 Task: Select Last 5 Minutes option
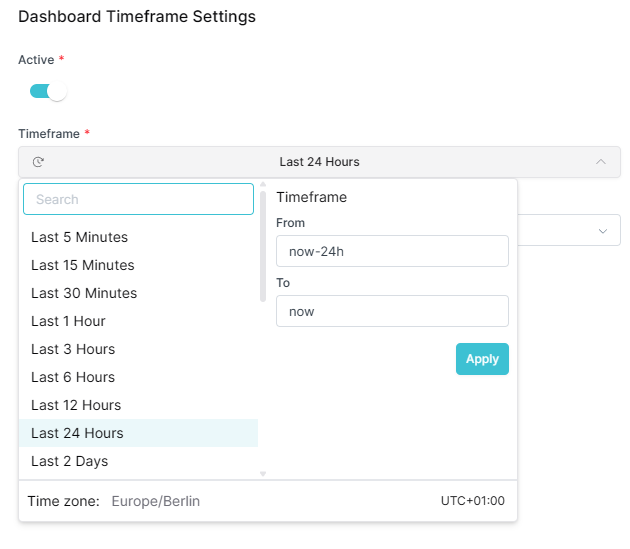[79, 237]
